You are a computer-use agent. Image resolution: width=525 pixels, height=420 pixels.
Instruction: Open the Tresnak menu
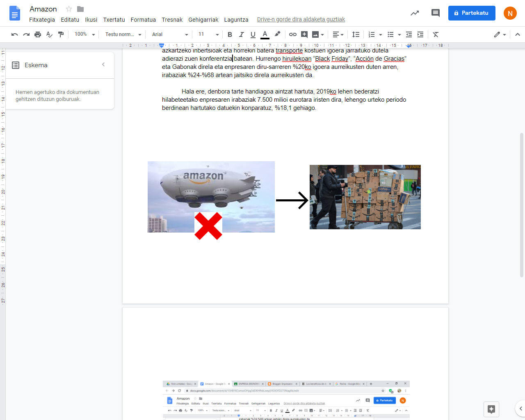coord(172,20)
